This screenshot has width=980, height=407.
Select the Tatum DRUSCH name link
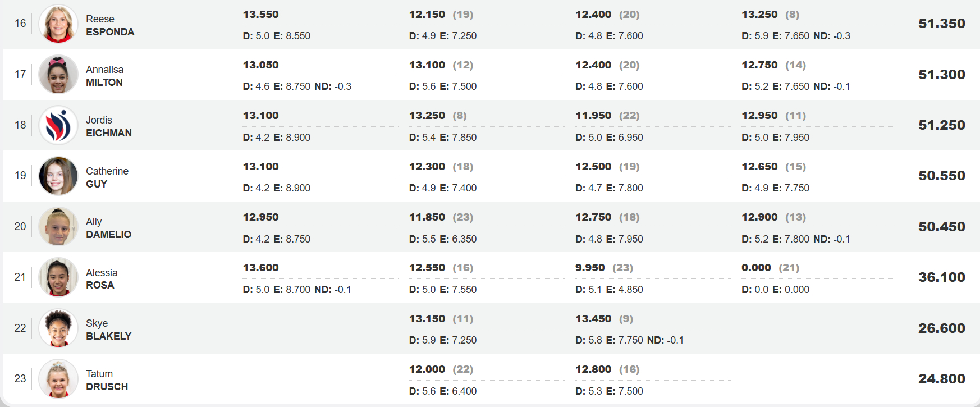click(107, 380)
